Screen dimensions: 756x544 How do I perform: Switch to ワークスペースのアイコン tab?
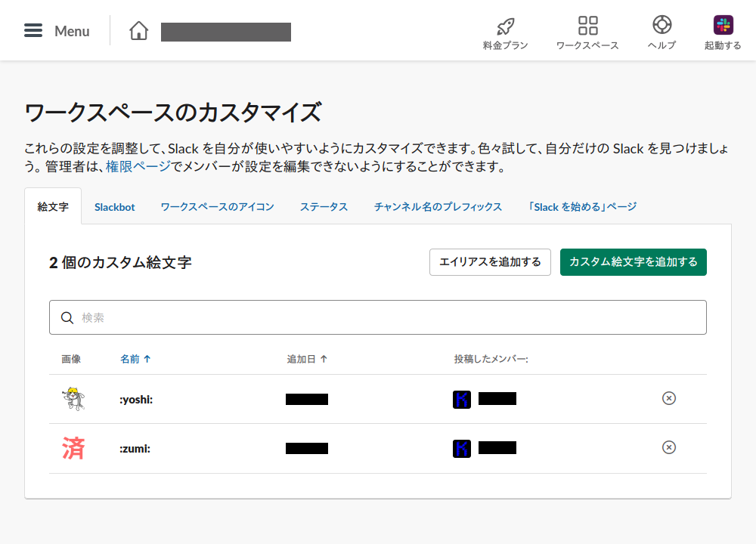(217, 207)
